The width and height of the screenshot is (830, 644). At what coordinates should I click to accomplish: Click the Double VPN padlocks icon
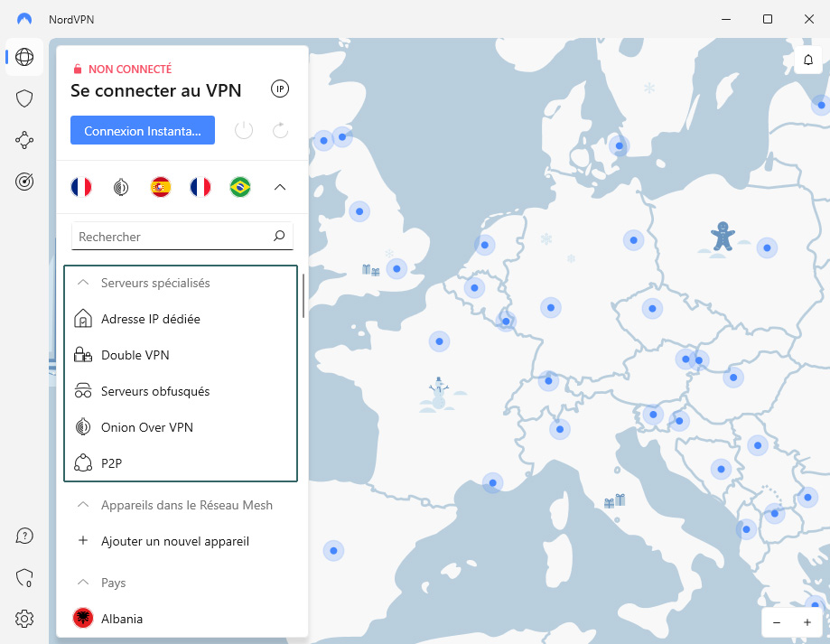pos(82,355)
